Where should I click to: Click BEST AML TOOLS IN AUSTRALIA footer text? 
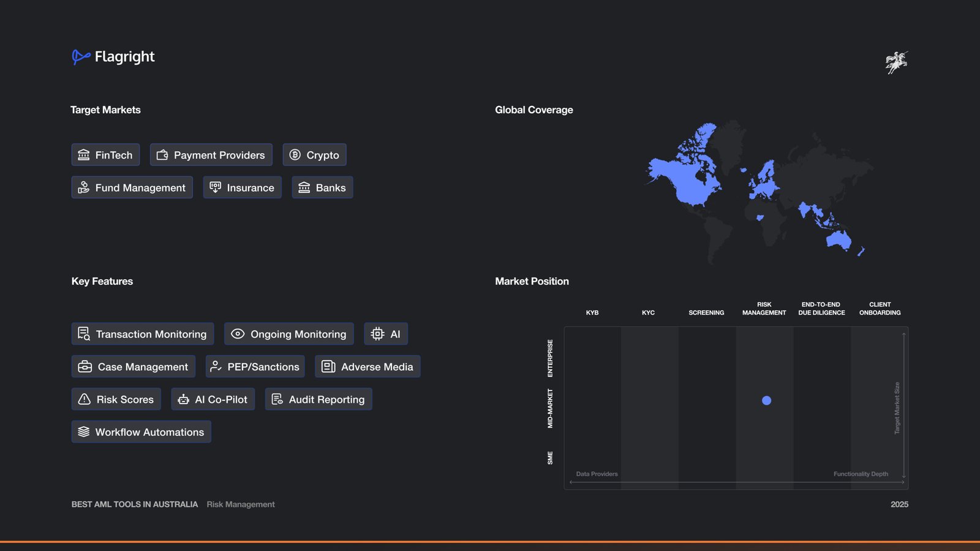(135, 504)
